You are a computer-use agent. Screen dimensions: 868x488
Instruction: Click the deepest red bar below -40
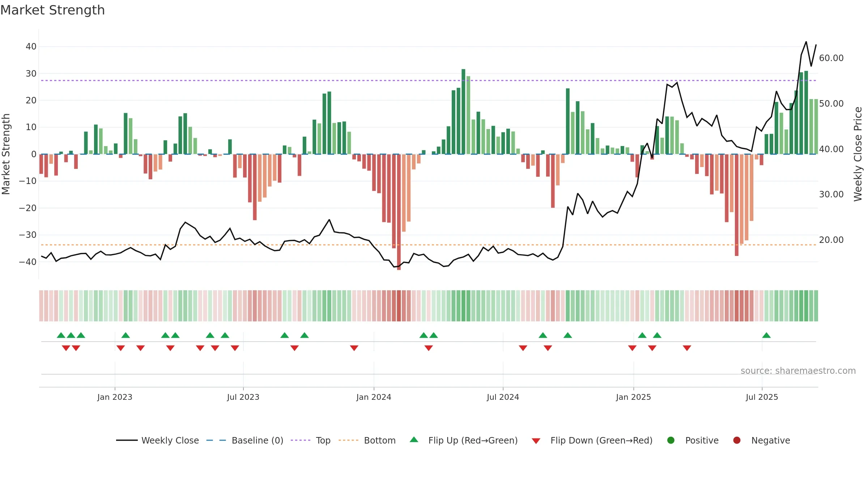click(x=399, y=212)
